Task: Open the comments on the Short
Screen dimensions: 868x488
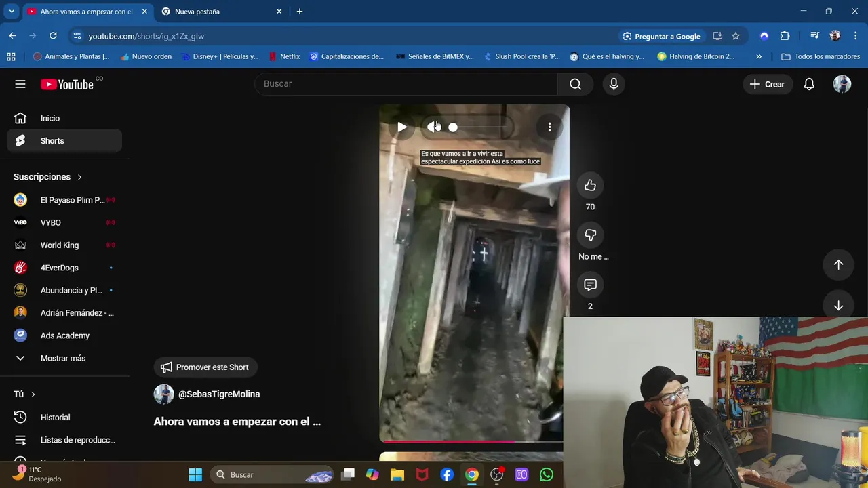Action: tap(590, 285)
